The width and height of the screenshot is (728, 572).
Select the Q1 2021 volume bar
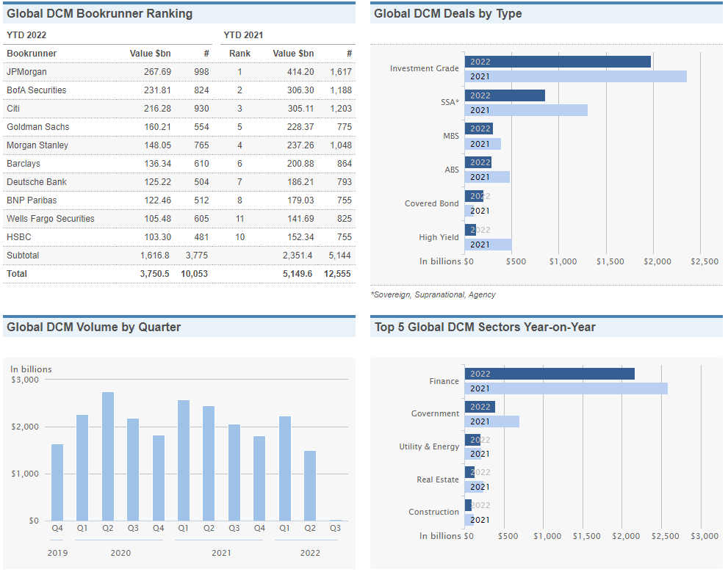(x=184, y=460)
